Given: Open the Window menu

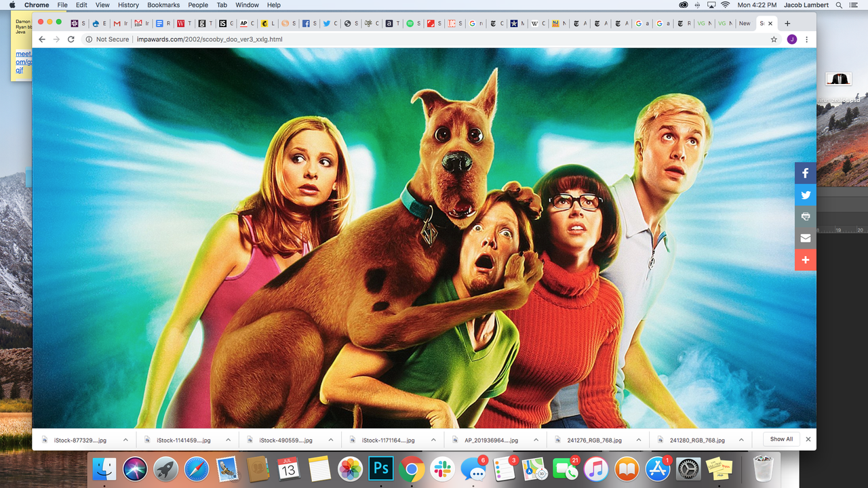Looking at the screenshot, I should click(247, 5).
